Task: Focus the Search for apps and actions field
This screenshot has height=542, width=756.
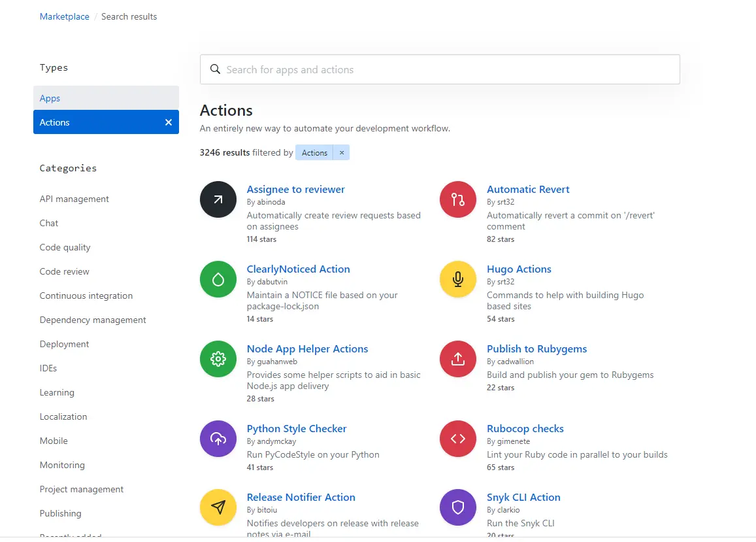Action: click(x=440, y=69)
